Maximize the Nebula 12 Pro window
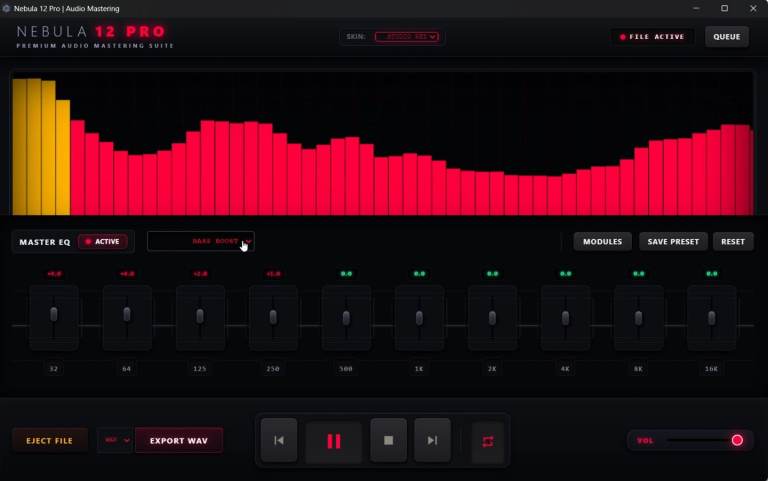Viewport: 768px width, 481px height. pyautogui.click(x=724, y=8)
